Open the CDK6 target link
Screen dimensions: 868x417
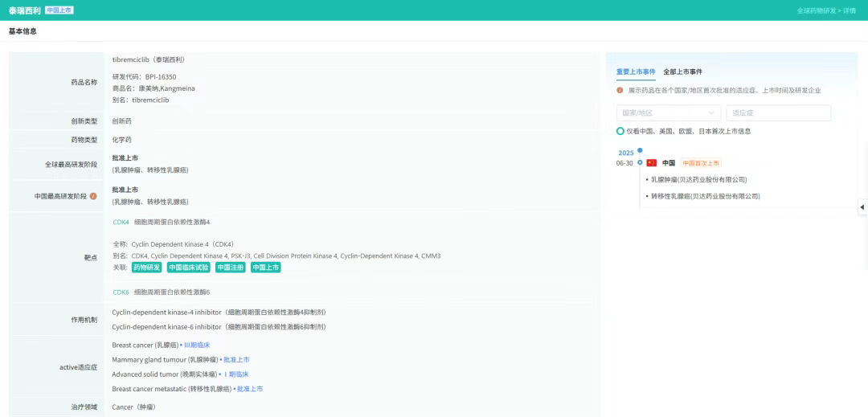pyautogui.click(x=121, y=292)
